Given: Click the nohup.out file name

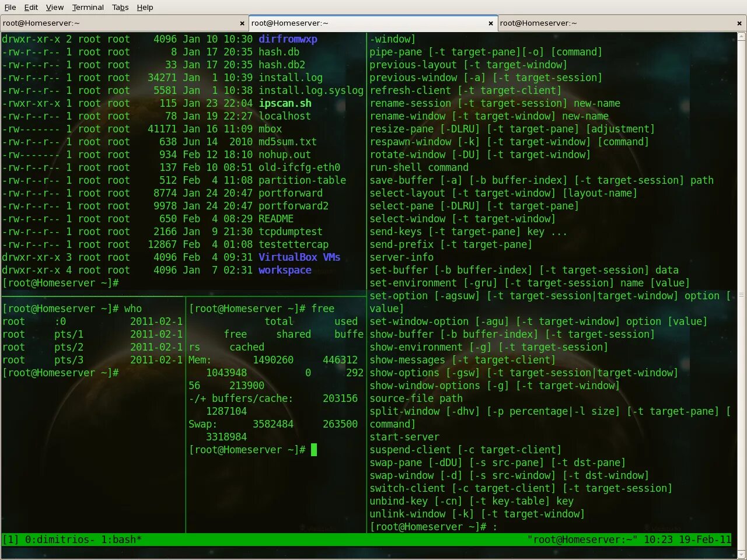Looking at the screenshot, I should coord(285,155).
